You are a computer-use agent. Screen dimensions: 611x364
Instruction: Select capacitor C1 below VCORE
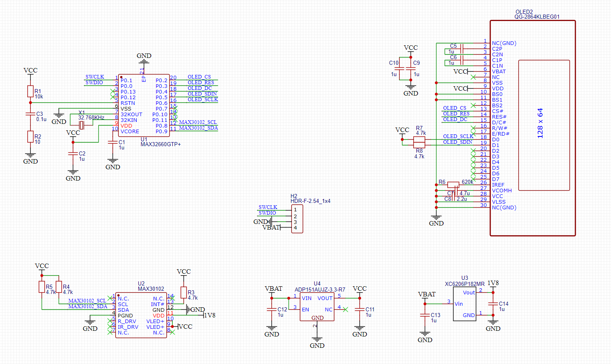113,143
